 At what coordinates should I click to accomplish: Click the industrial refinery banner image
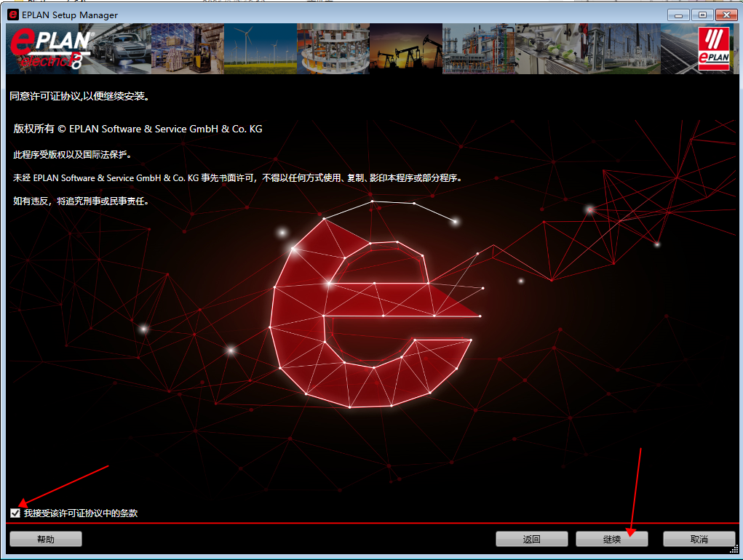478,49
